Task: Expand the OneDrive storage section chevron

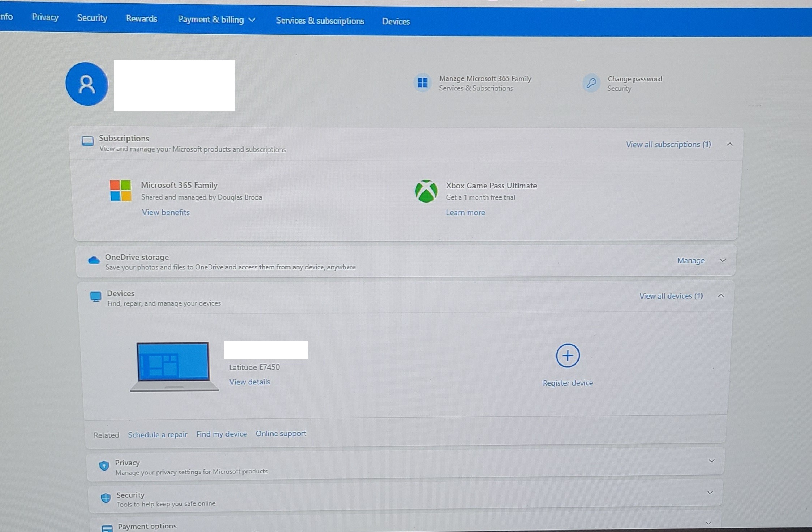Action: [x=723, y=260]
